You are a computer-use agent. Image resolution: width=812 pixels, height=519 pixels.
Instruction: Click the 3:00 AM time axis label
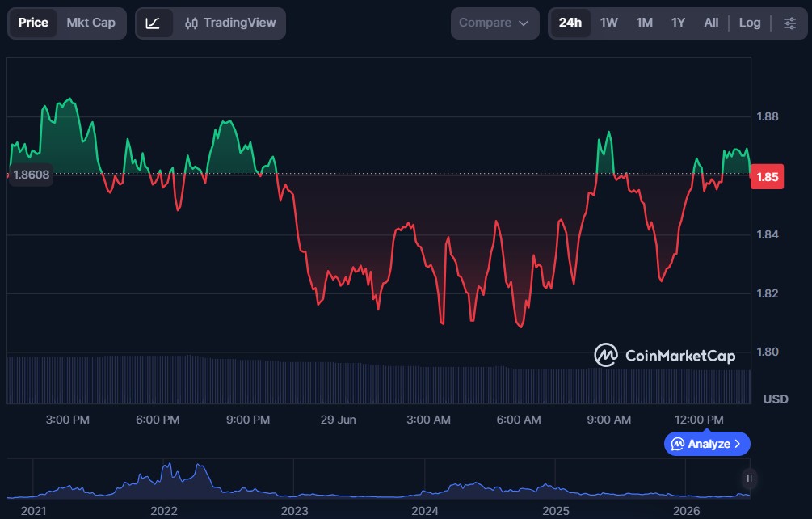[428, 420]
